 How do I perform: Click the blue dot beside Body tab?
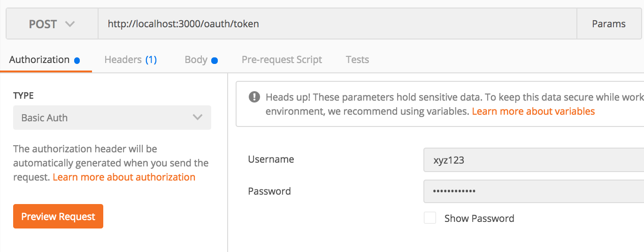click(215, 60)
